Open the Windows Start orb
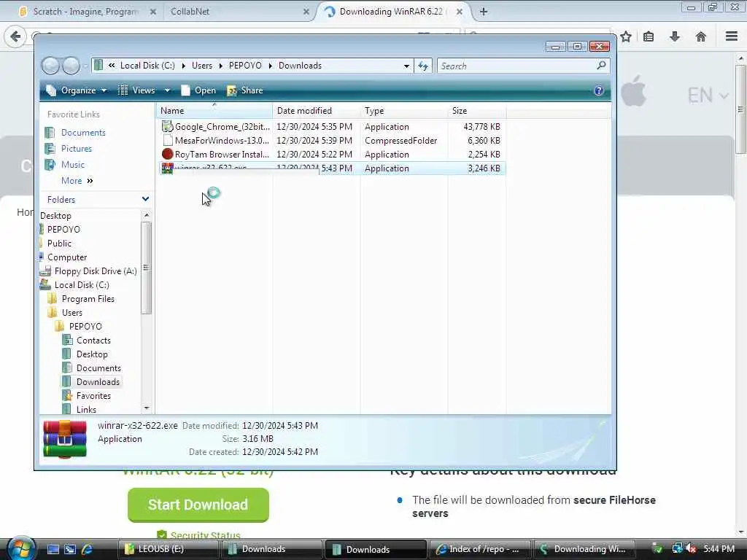This screenshot has height=560, width=747. [20, 548]
